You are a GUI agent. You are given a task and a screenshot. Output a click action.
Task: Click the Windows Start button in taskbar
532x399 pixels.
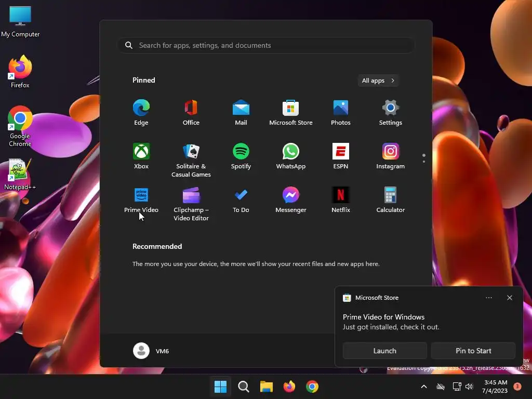coord(220,387)
